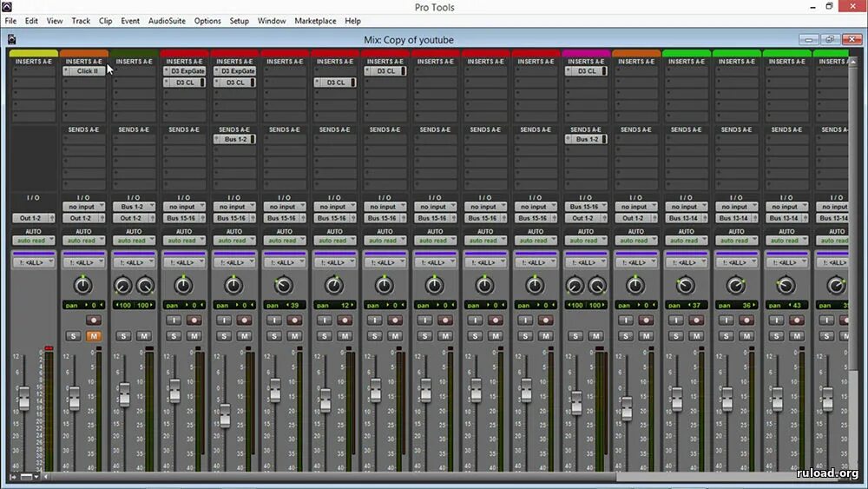Open D3 CL plugin on the magenta track
The width and height of the screenshot is (868, 489).
(x=586, y=71)
